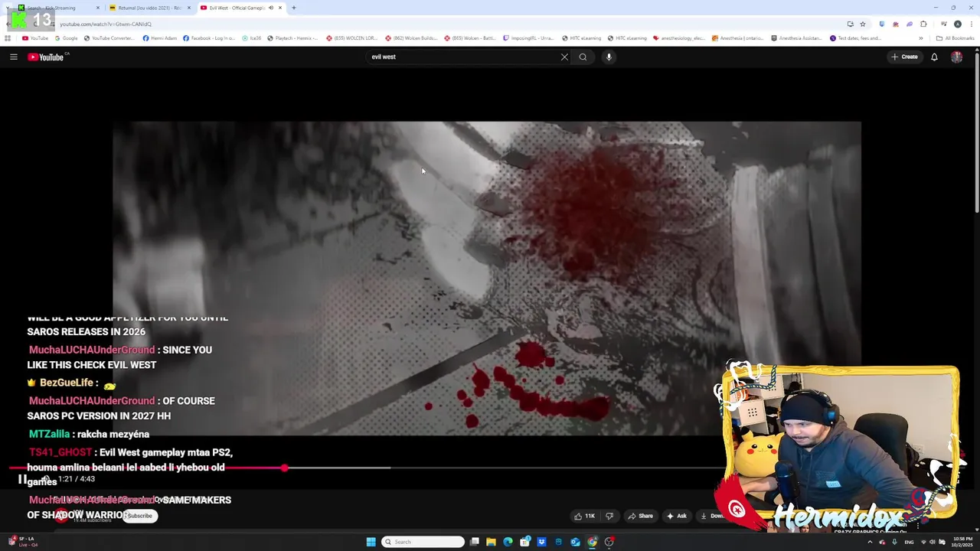Expand hidden bookmarks with the chevron
980x551 pixels.
pyautogui.click(x=921, y=38)
